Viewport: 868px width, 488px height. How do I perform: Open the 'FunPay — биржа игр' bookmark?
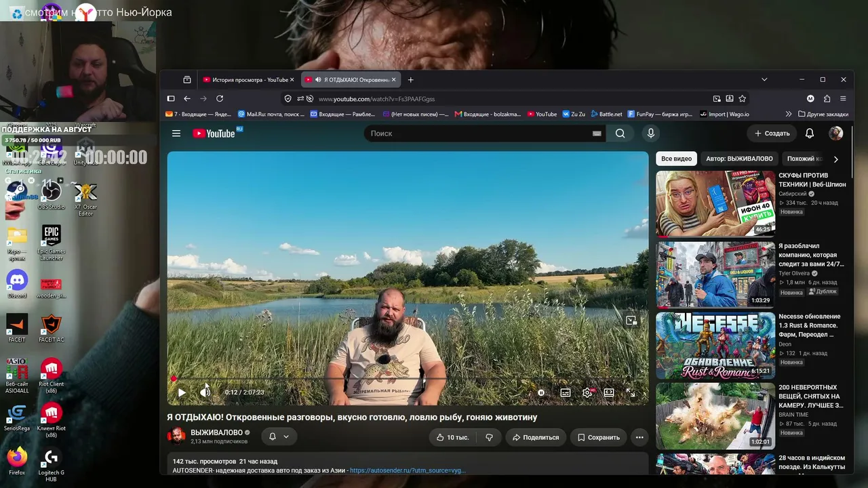pos(660,115)
